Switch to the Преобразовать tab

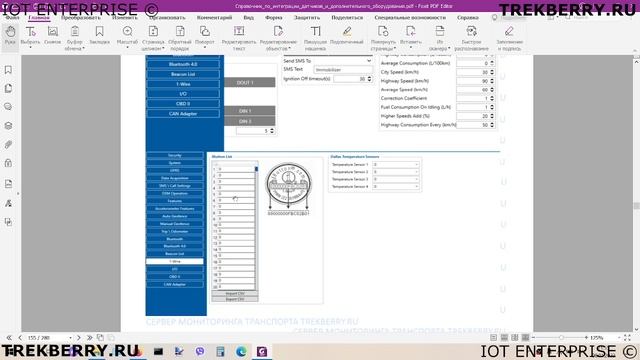(80, 18)
